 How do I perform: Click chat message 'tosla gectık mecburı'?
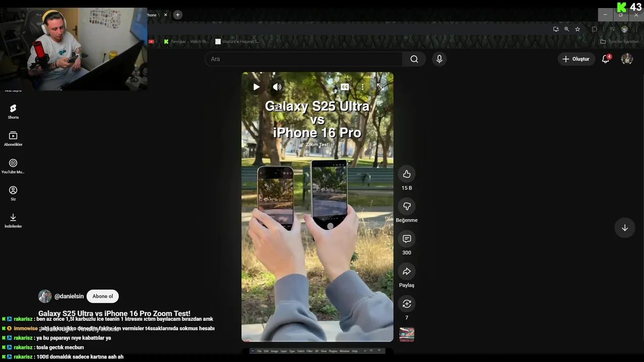pyautogui.click(x=60, y=347)
